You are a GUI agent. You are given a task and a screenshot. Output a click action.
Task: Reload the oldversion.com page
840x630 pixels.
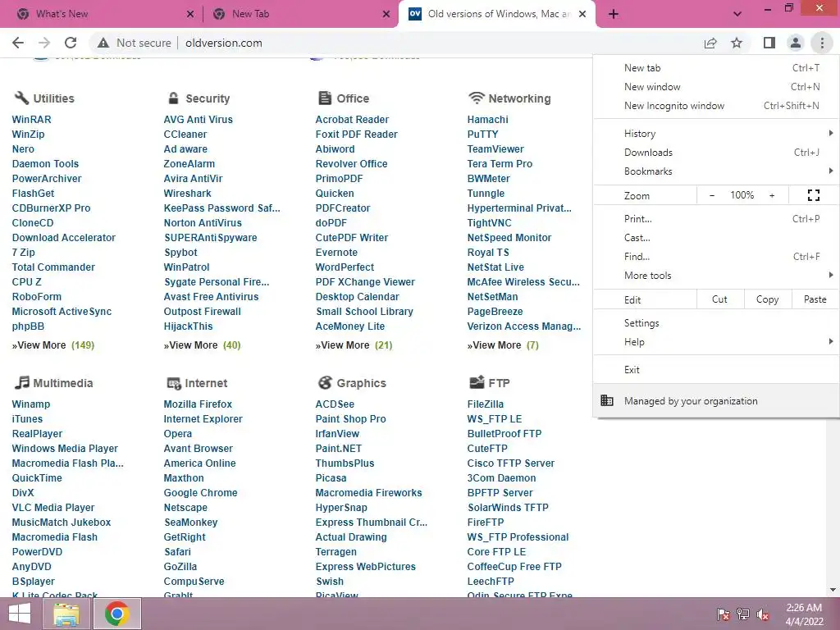pos(71,43)
